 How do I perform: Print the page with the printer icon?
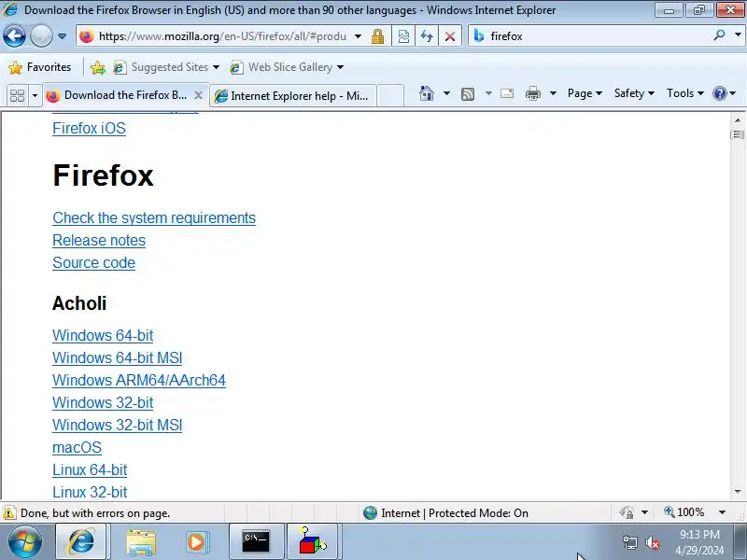532,93
